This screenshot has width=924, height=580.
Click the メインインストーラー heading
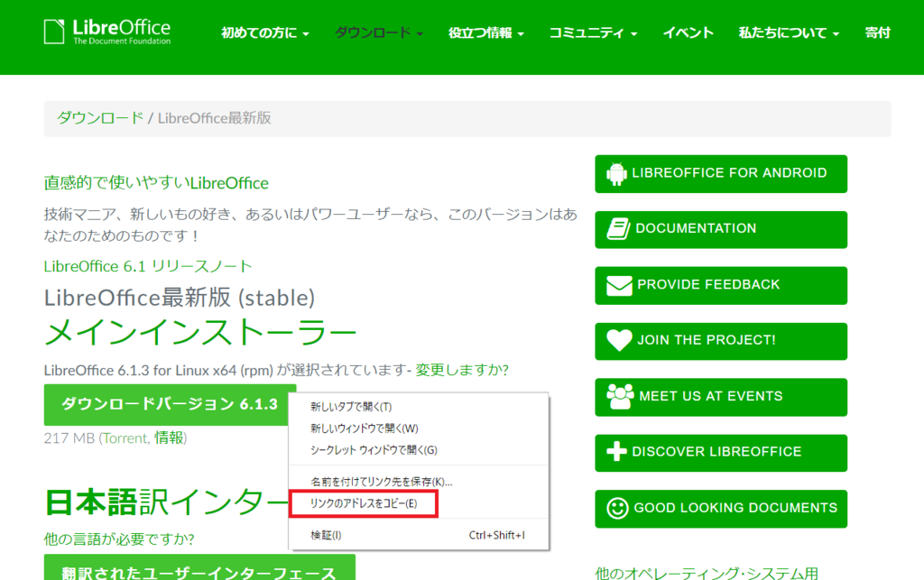[x=200, y=333]
